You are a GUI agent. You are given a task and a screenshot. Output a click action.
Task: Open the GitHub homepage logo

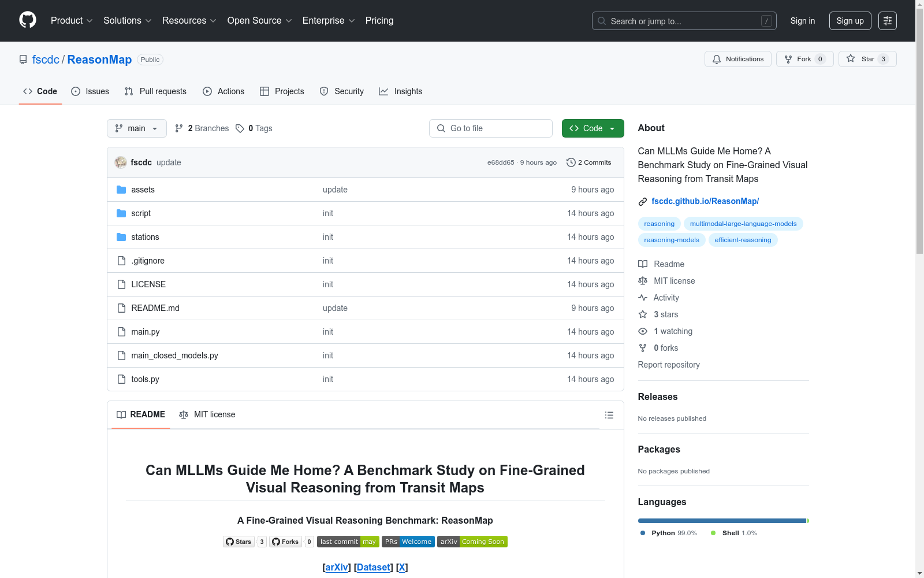pyautogui.click(x=28, y=20)
